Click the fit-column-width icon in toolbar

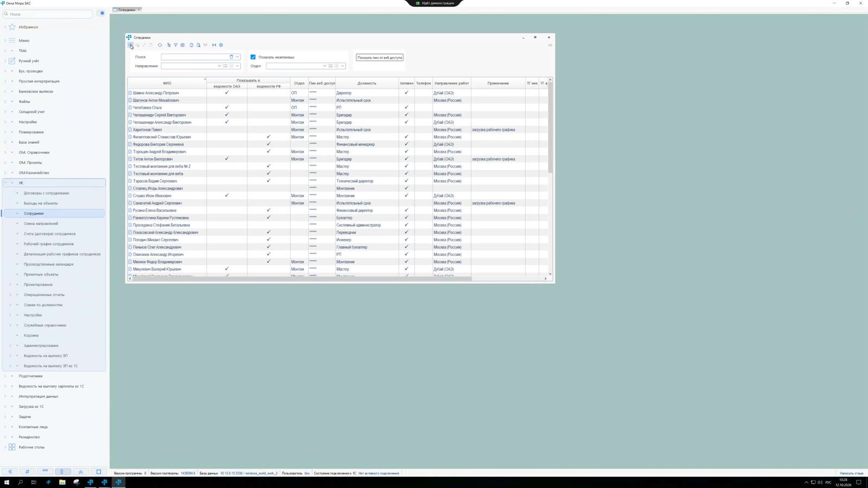(214, 45)
